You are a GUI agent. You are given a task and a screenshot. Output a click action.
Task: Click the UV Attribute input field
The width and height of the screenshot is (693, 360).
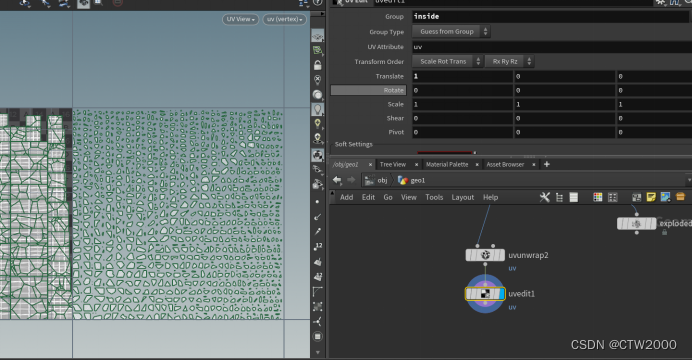[x=551, y=46]
